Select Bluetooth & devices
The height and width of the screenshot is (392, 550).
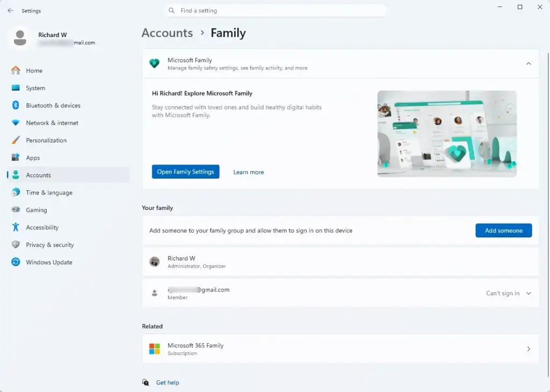68,105
